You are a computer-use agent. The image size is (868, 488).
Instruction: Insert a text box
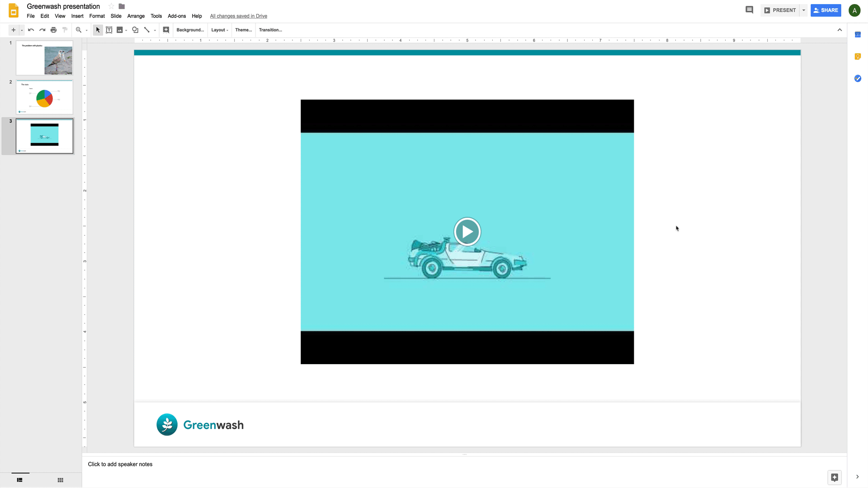coord(109,30)
